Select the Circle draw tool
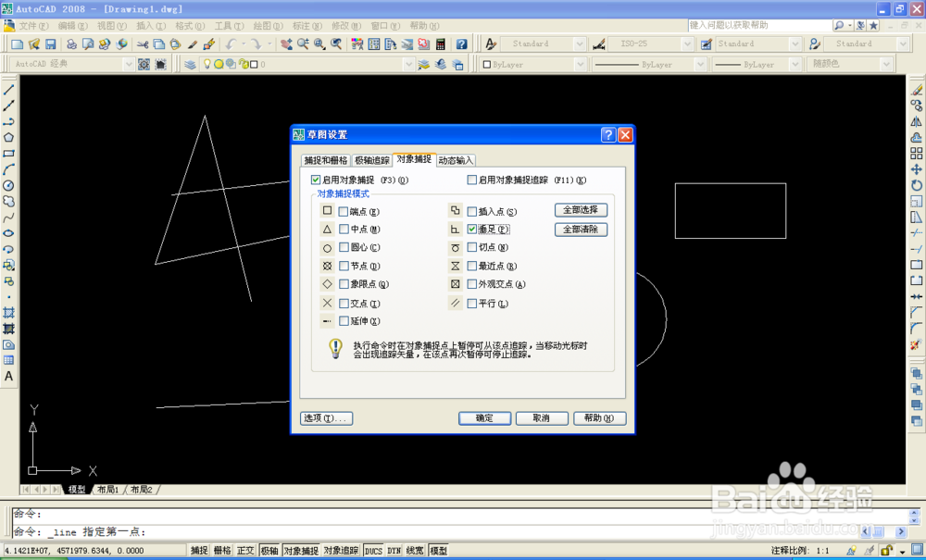The width and height of the screenshot is (926, 560). (9, 186)
